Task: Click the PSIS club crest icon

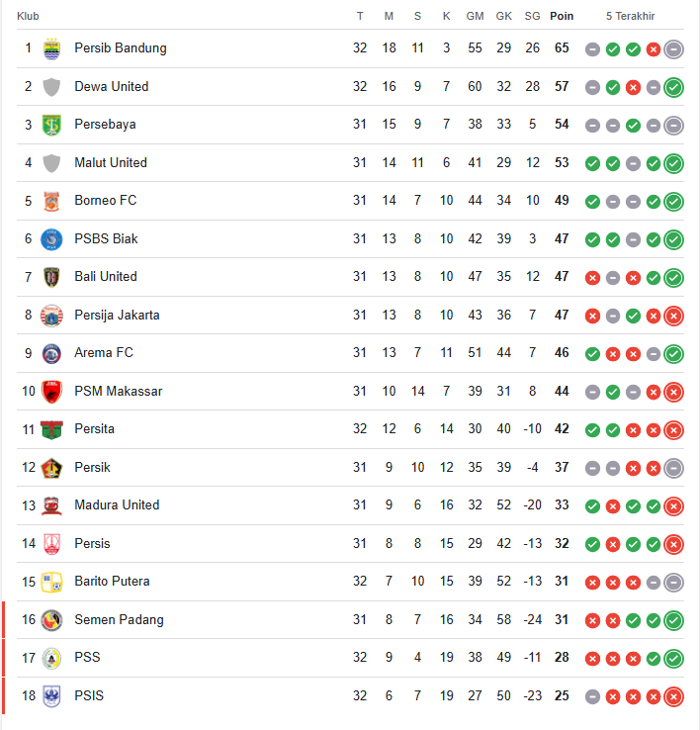Action: pyautogui.click(x=51, y=696)
